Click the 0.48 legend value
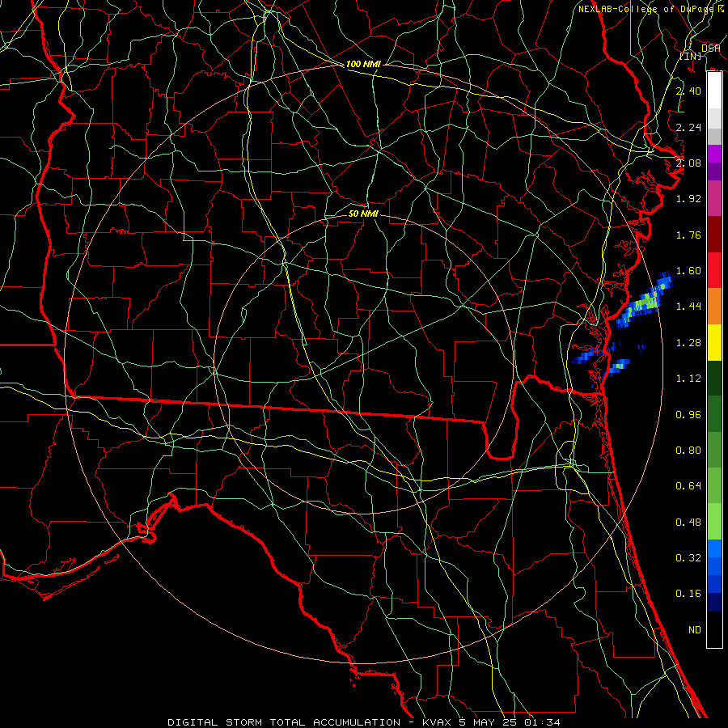Image resolution: width=728 pixels, height=728 pixels. [688, 523]
